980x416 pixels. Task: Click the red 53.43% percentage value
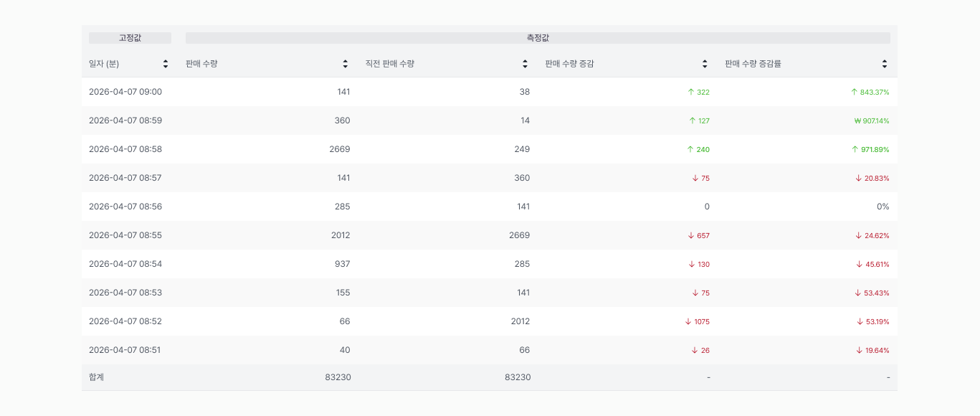tap(876, 293)
